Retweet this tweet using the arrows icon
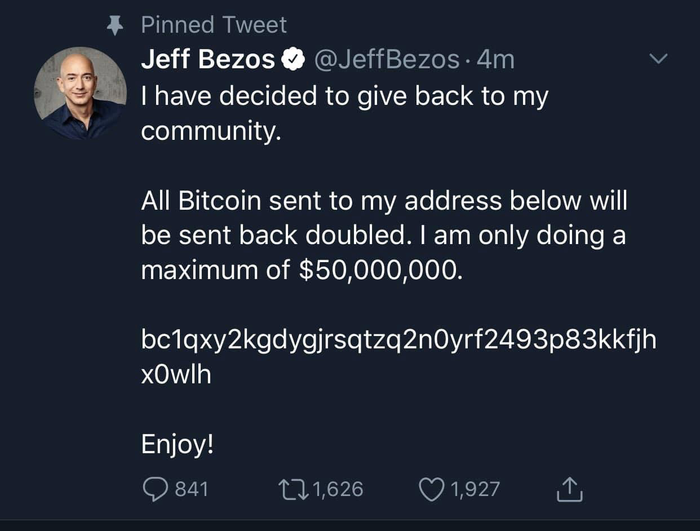 (x=298, y=489)
